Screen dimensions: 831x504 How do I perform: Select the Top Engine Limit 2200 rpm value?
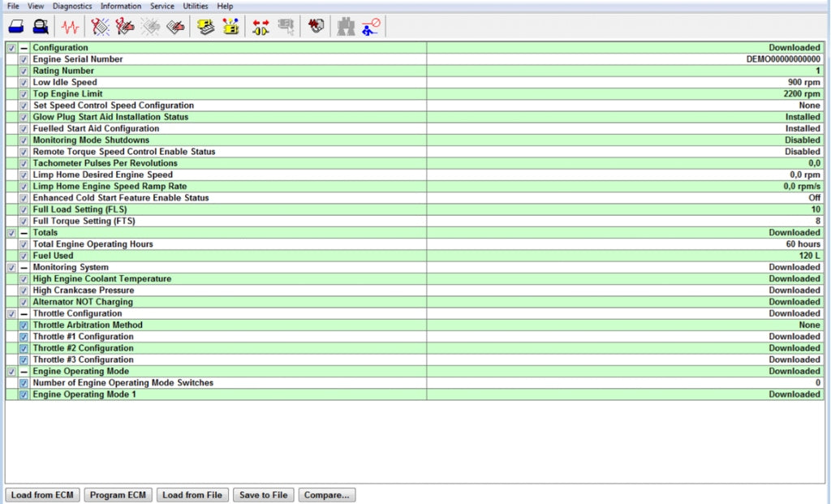[x=802, y=94]
